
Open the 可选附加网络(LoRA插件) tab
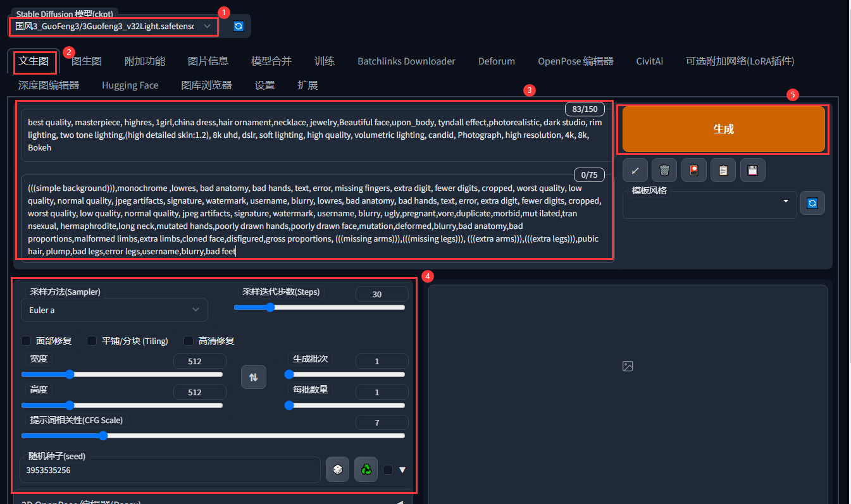[740, 61]
